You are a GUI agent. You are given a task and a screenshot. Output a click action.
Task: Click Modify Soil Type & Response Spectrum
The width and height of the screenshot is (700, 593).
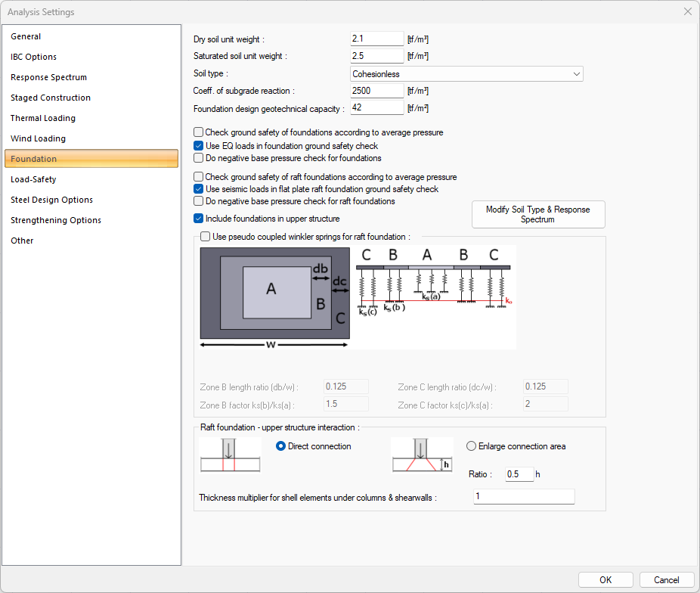[x=538, y=214]
